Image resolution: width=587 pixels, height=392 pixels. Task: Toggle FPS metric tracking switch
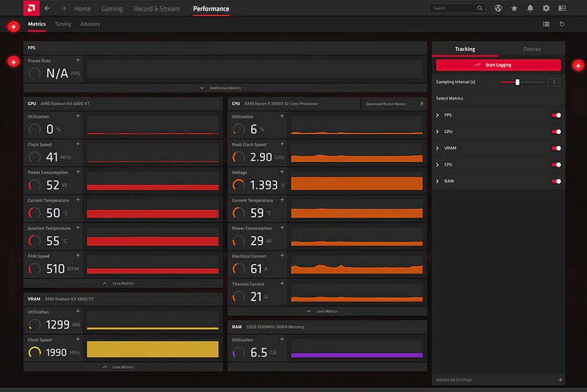(x=556, y=115)
